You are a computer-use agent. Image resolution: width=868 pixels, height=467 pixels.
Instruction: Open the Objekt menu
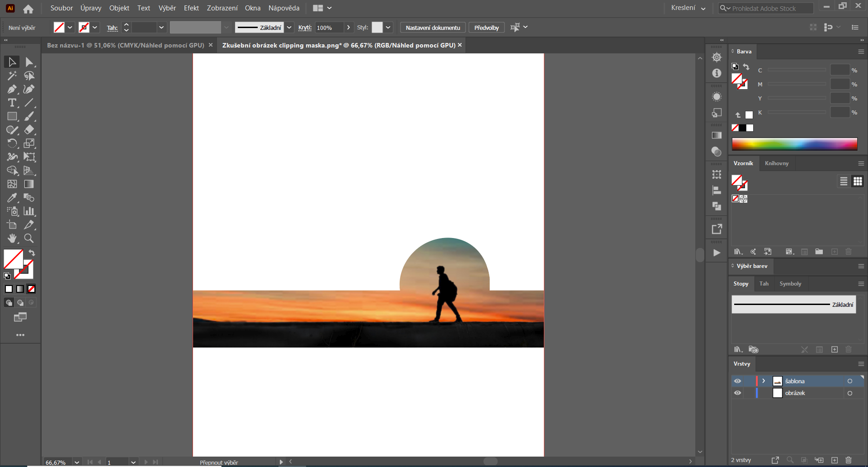119,8
